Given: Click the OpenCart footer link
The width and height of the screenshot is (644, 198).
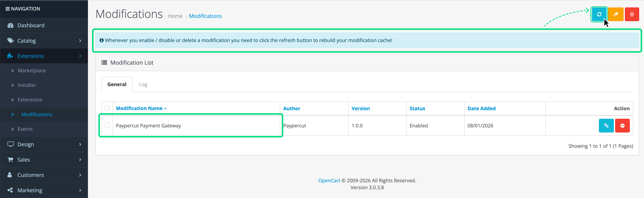Looking at the screenshot, I should [329, 180].
